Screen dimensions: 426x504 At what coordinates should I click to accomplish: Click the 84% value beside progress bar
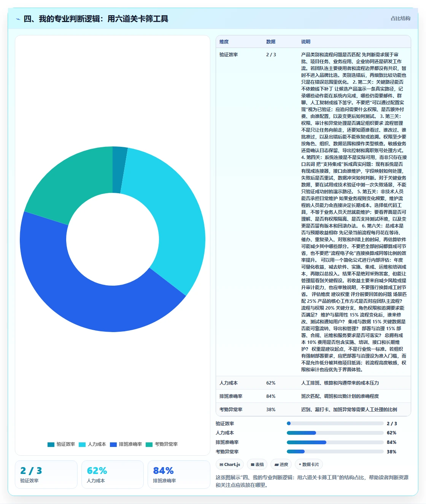click(391, 442)
